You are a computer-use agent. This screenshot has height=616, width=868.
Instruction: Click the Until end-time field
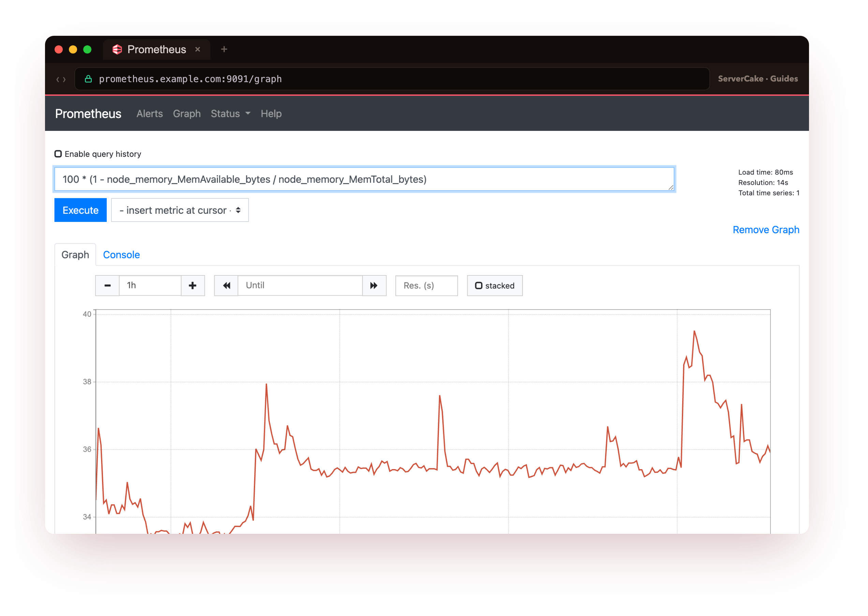tap(300, 286)
